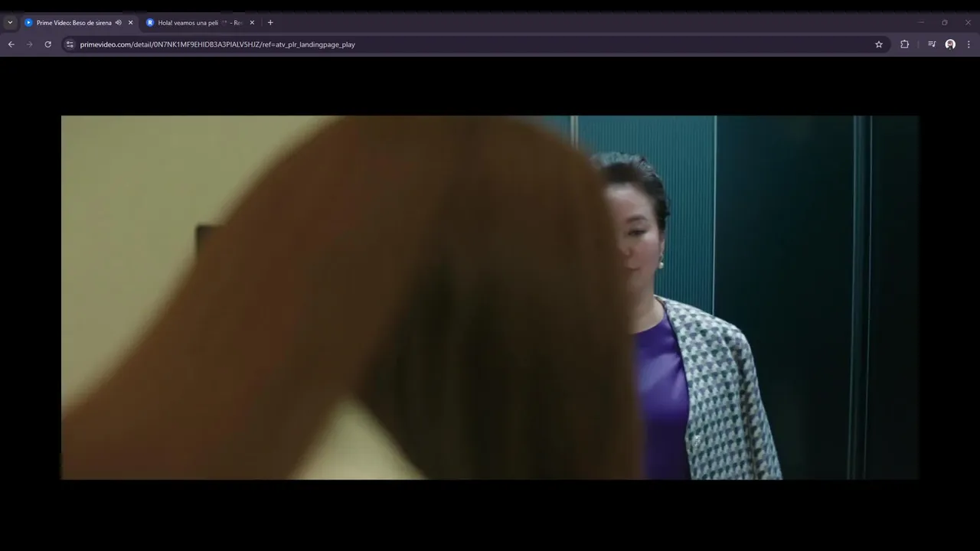Screen dimensions: 980x551
Task: Open the Chrome profile avatar
Action: click(950, 44)
